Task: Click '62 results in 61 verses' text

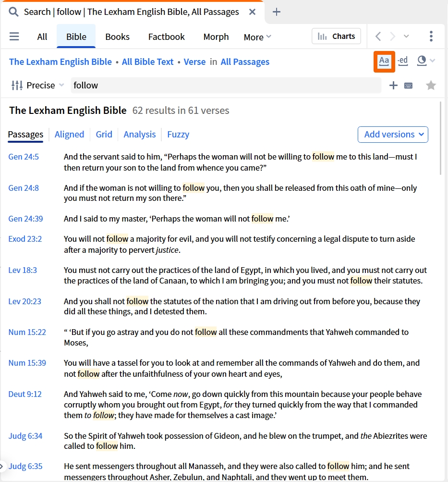Action: pos(181,111)
